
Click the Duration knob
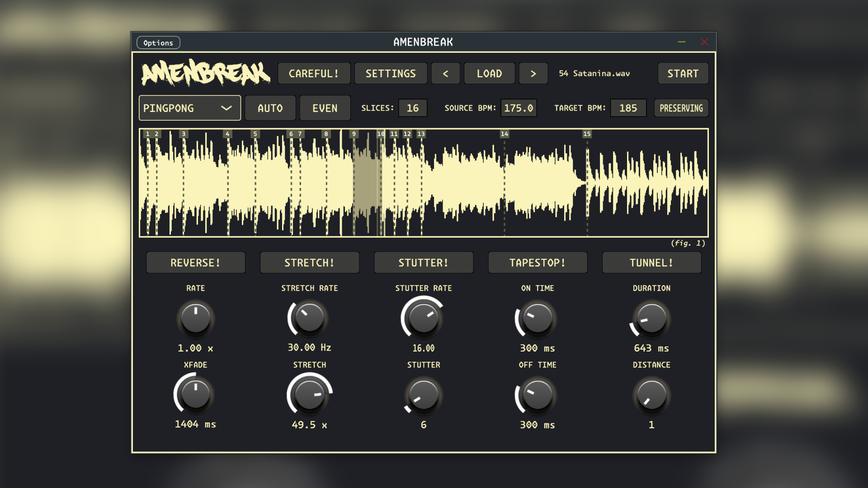651,319
